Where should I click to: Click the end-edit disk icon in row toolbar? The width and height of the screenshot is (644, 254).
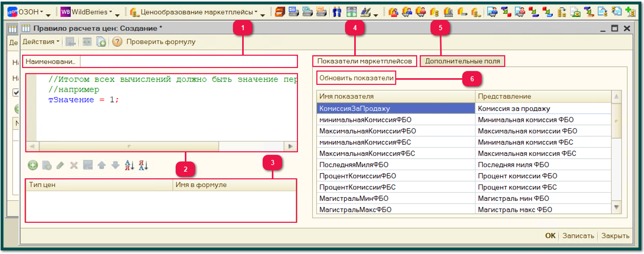click(88, 165)
